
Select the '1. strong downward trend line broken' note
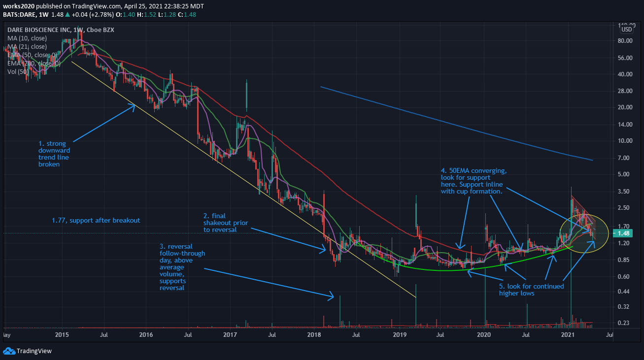tap(54, 154)
